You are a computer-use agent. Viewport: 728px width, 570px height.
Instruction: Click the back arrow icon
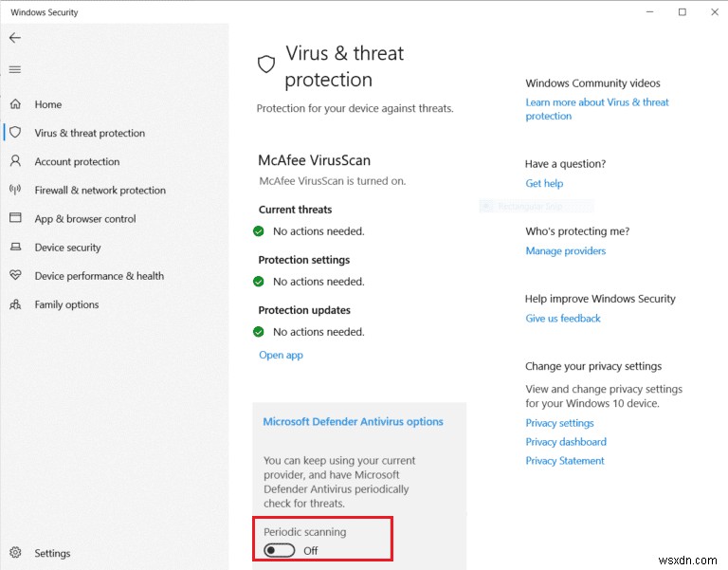pos(14,38)
